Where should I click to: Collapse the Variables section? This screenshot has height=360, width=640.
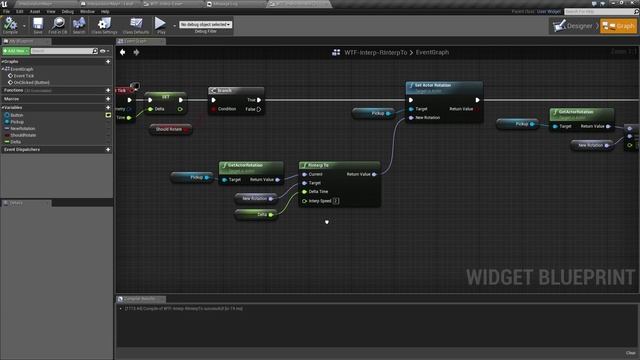coord(3,107)
